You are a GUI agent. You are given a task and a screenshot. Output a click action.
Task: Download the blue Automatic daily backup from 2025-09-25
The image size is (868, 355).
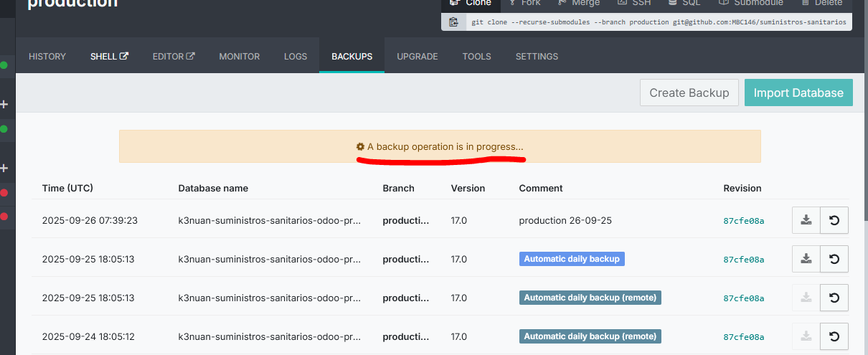[806, 259]
